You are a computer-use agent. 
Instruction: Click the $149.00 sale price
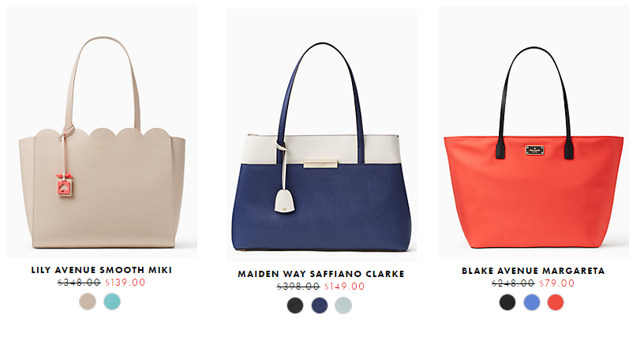(345, 287)
